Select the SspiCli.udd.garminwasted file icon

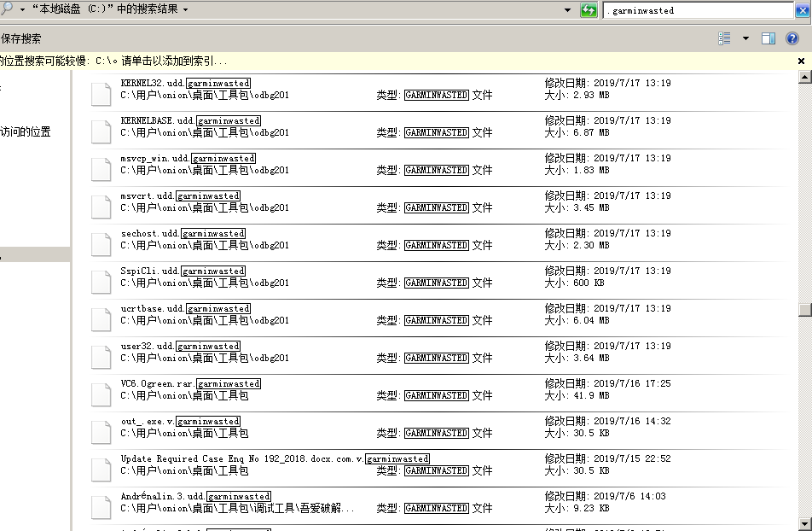point(101,282)
